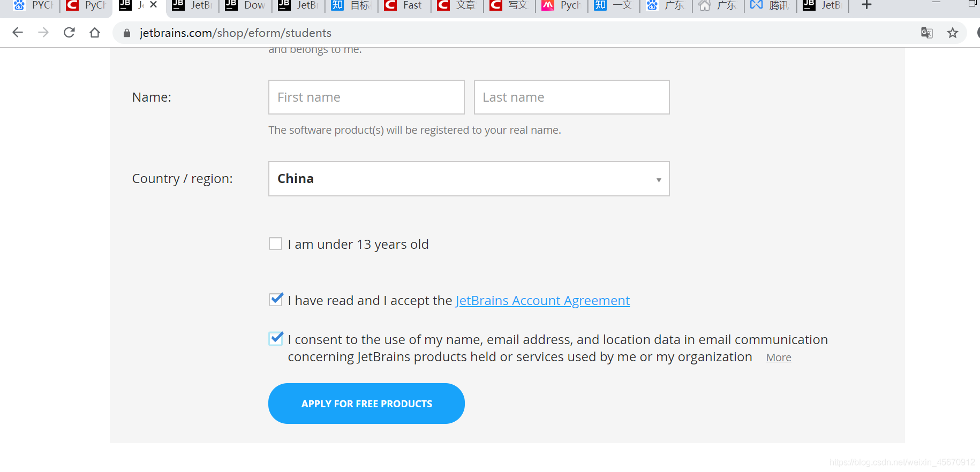
Task: View site info via the padlock icon
Action: click(127, 33)
